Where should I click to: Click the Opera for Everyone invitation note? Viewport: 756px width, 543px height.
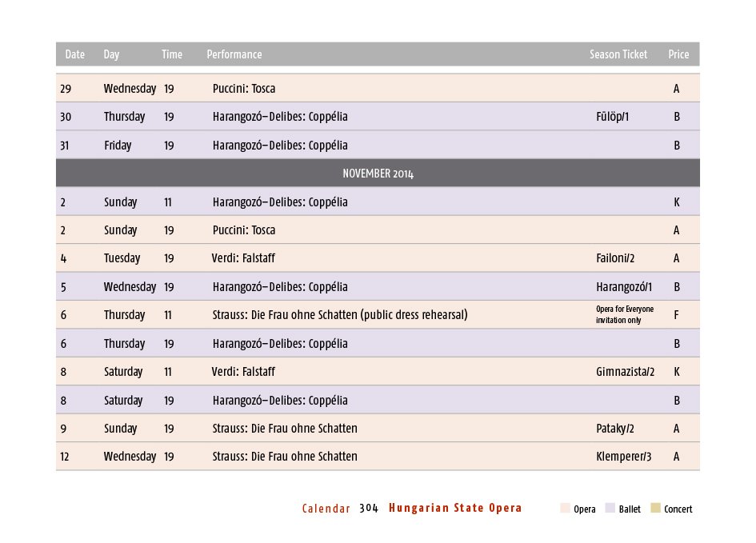pos(625,315)
